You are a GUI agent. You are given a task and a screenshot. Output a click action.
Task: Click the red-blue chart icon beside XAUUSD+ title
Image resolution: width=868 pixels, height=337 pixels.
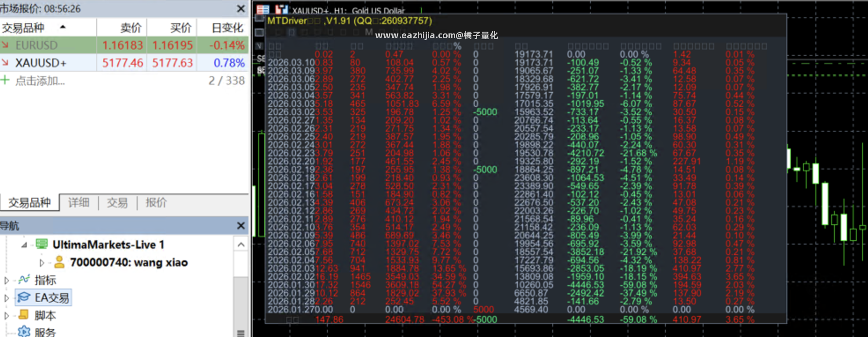coord(281,9)
